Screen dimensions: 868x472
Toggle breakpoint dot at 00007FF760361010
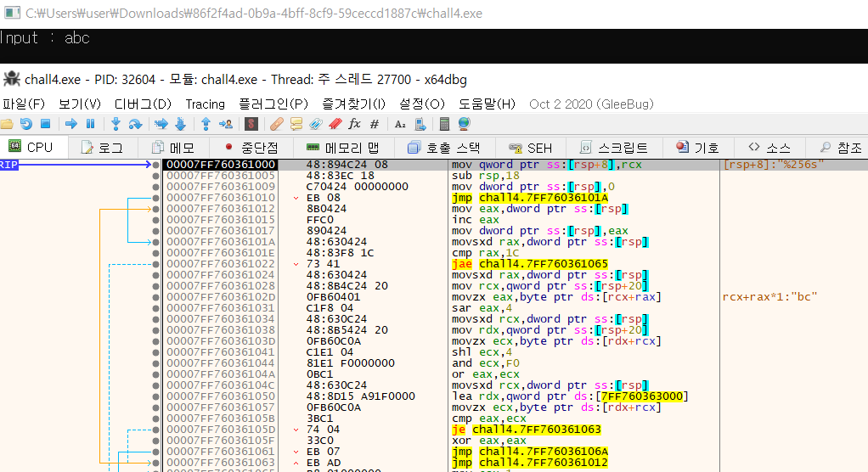156,198
